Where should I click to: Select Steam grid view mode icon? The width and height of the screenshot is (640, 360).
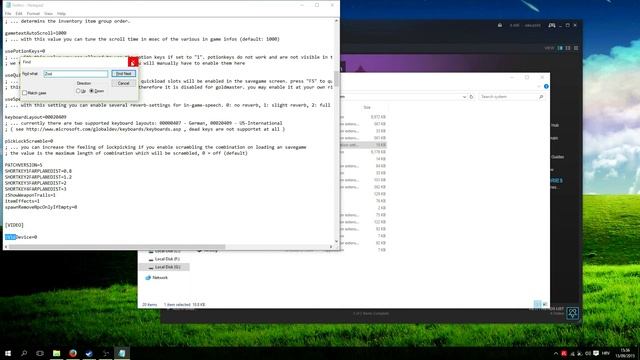click(576, 48)
